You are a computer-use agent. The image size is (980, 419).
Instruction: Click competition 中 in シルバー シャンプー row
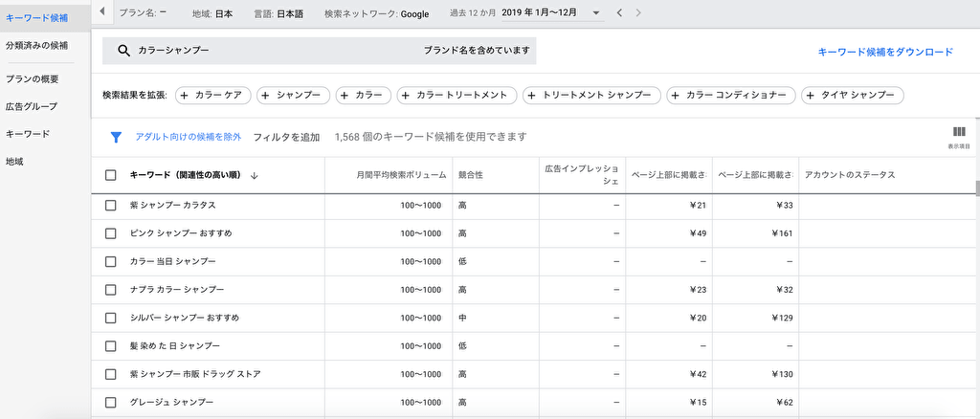tap(462, 318)
